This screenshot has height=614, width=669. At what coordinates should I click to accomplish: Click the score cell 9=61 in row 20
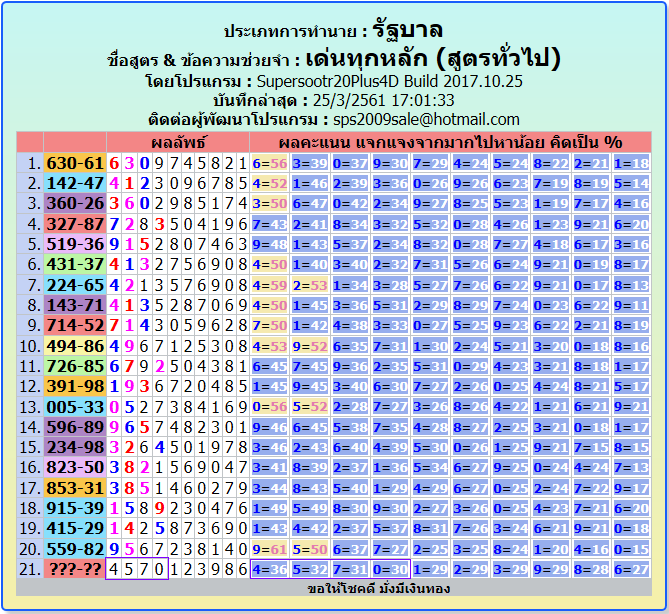point(270,549)
